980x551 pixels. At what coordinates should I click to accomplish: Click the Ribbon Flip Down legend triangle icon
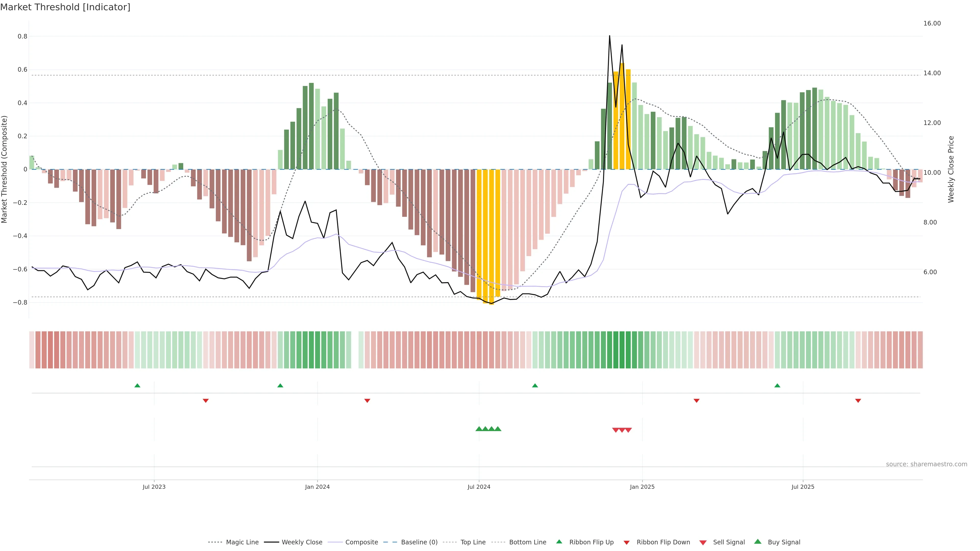coord(627,543)
